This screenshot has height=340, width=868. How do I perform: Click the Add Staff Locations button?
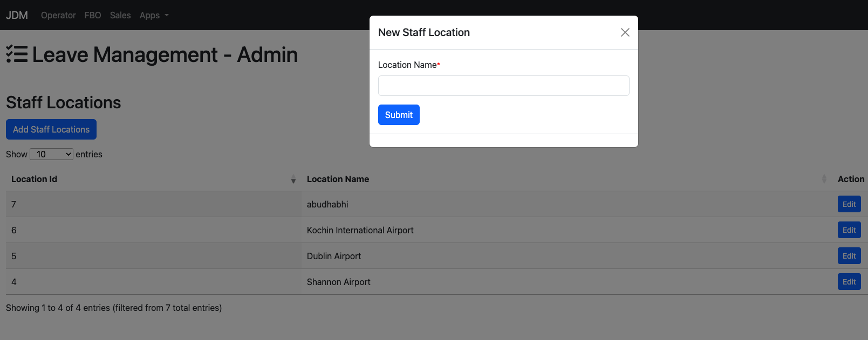[x=51, y=129]
